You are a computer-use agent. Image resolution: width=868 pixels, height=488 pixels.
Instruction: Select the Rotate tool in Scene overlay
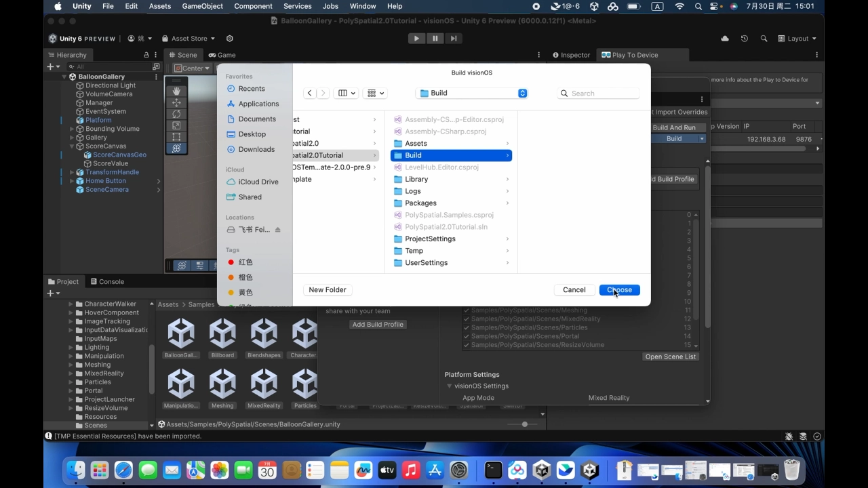tap(176, 114)
